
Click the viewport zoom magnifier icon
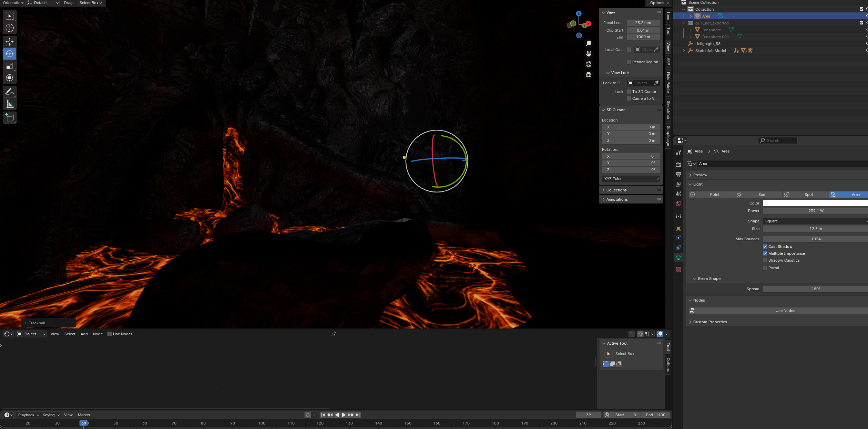[x=589, y=43]
